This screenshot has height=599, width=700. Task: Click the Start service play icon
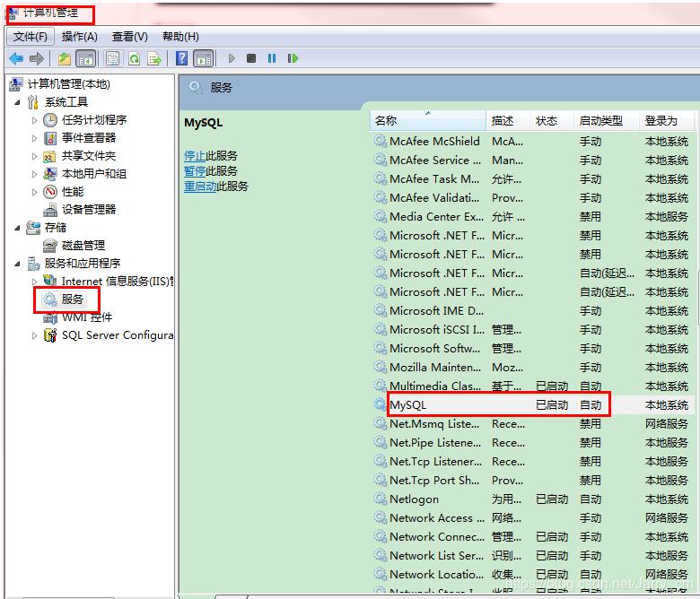[232, 58]
